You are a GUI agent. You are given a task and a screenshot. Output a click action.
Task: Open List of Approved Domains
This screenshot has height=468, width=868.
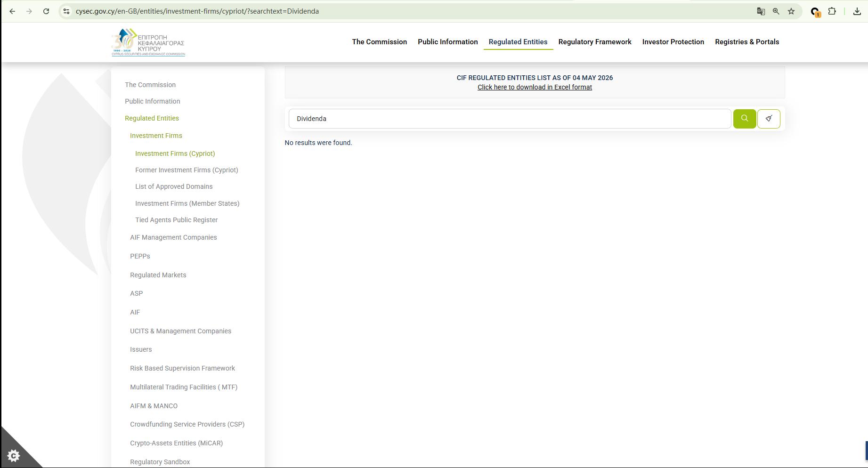pos(174,186)
